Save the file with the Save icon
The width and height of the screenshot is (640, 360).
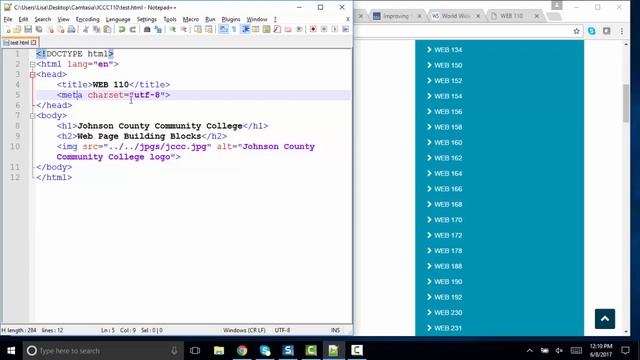[x=28, y=29]
